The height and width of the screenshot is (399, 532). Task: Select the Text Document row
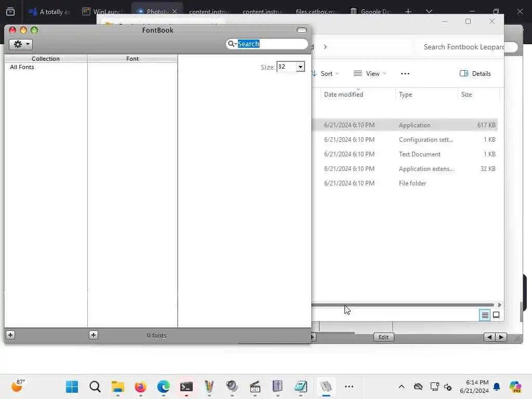[x=404, y=154]
